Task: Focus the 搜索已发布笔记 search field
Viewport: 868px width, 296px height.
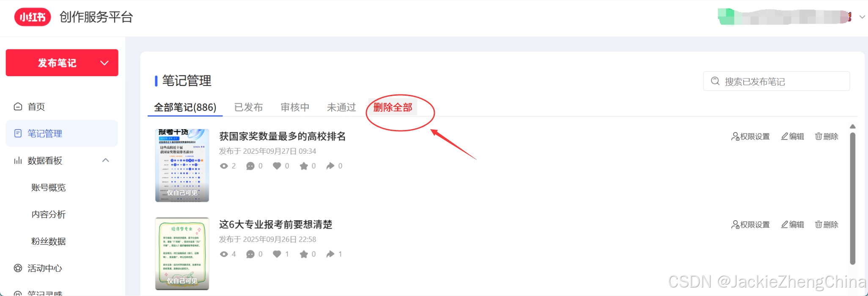Action: click(x=776, y=81)
